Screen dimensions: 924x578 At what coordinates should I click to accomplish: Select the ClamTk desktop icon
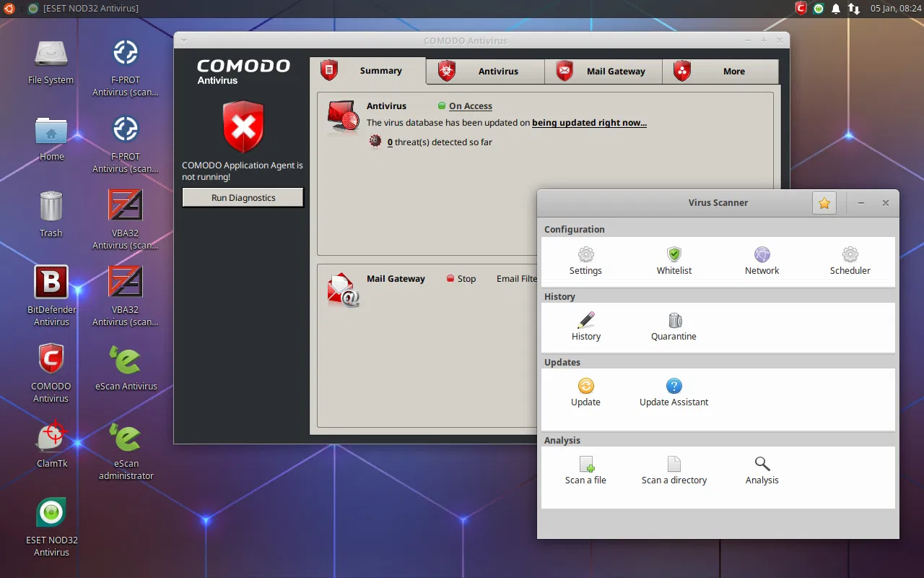52,444
